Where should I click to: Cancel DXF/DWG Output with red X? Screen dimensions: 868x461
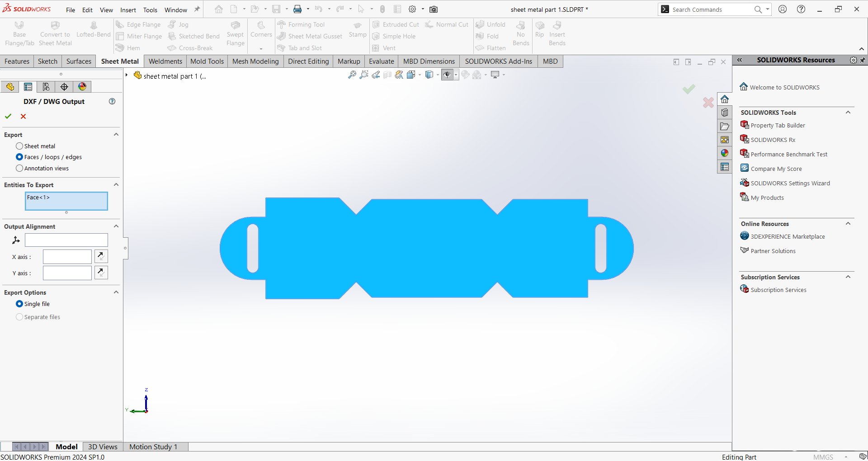coord(24,116)
